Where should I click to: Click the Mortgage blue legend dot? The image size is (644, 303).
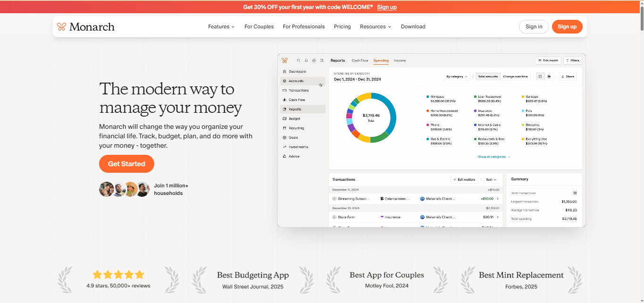[427, 97]
